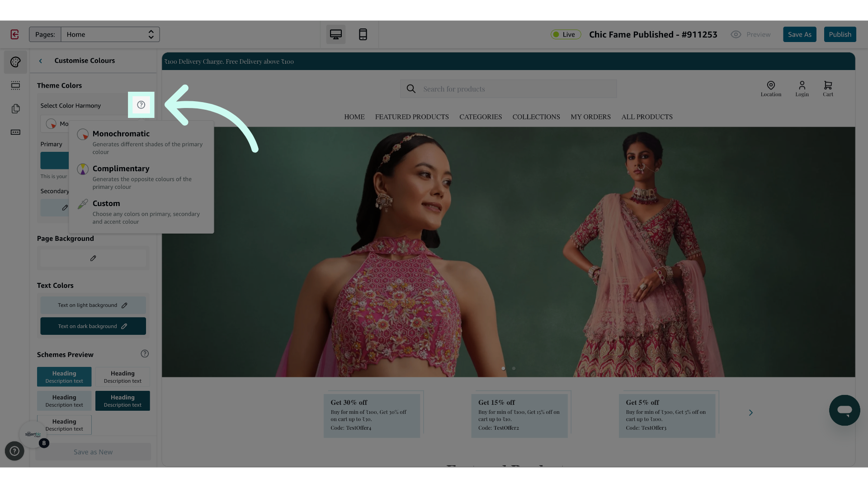Image resolution: width=868 pixels, height=488 pixels.
Task: Open the pages copy sidebar icon
Action: pyautogui.click(x=15, y=109)
